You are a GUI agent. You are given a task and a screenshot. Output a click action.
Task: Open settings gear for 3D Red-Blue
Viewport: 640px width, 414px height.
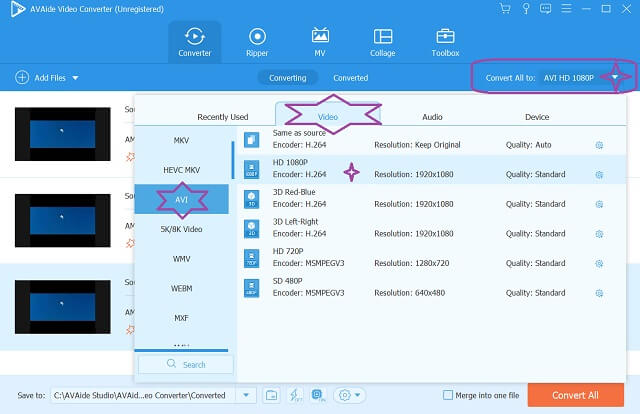[599, 204]
